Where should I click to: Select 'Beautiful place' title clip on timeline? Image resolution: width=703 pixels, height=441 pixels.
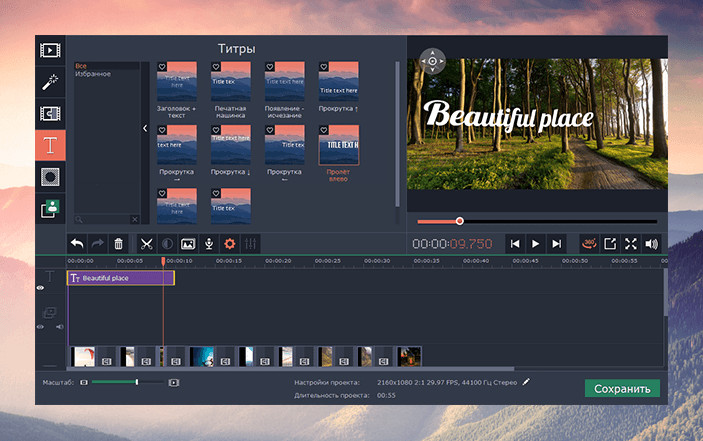coord(121,278)
